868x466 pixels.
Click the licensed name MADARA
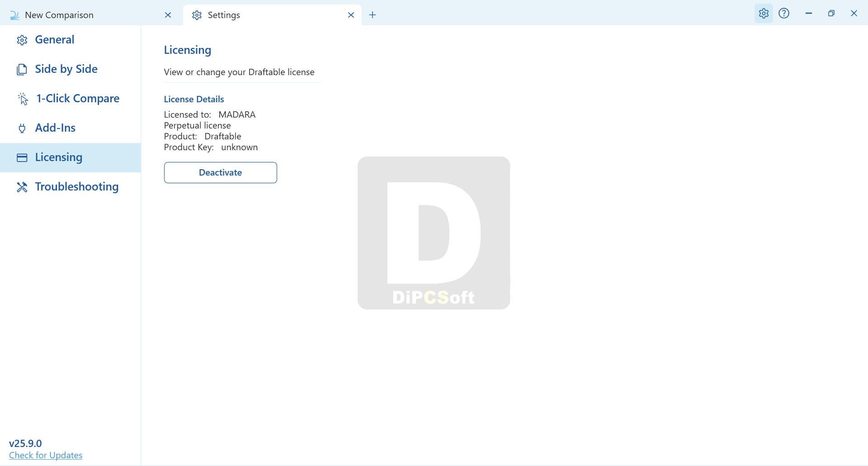(x=237, y=114)
